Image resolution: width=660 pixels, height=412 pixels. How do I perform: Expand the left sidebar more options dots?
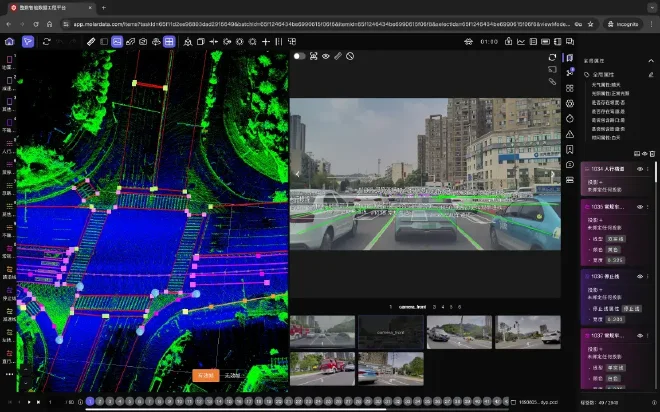(9, 373)
